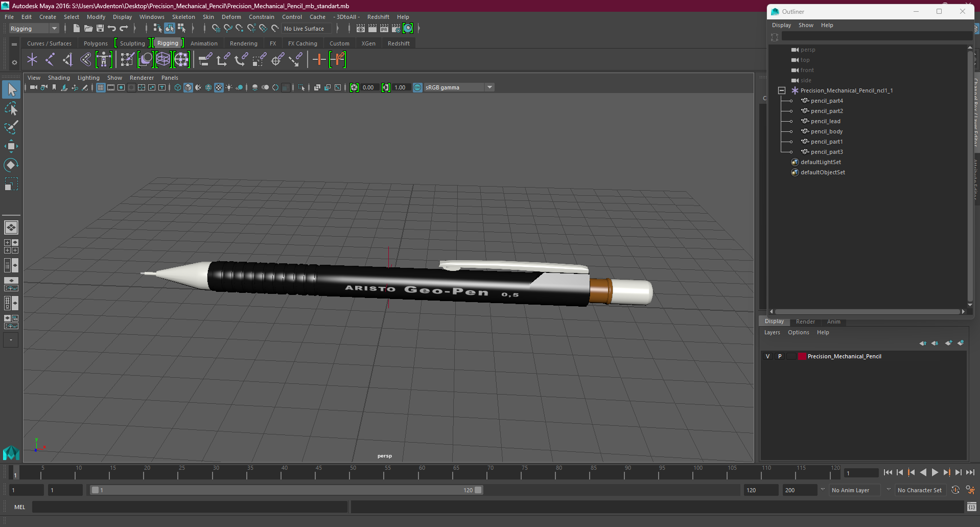Select the Create Joint shelf tool
The image size is (980, 527).
[50, 60]
